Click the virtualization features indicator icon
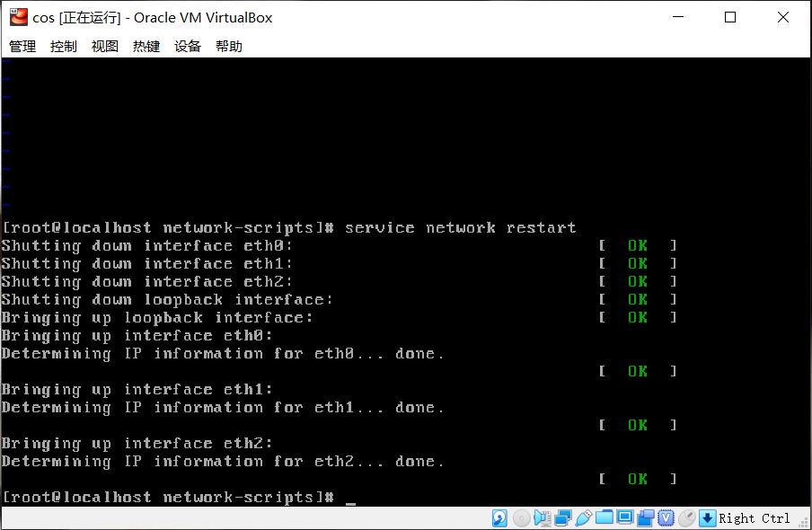 pyautogui.click(x=668, y=518)
